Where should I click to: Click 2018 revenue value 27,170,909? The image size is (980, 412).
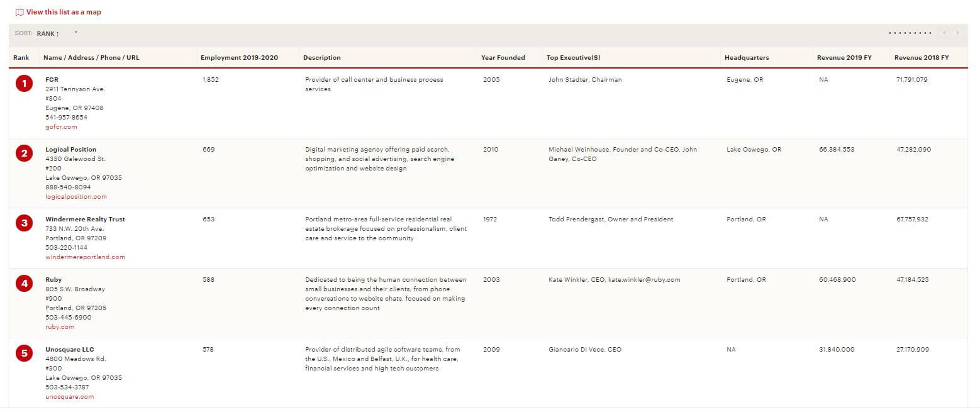click(913, 350)
